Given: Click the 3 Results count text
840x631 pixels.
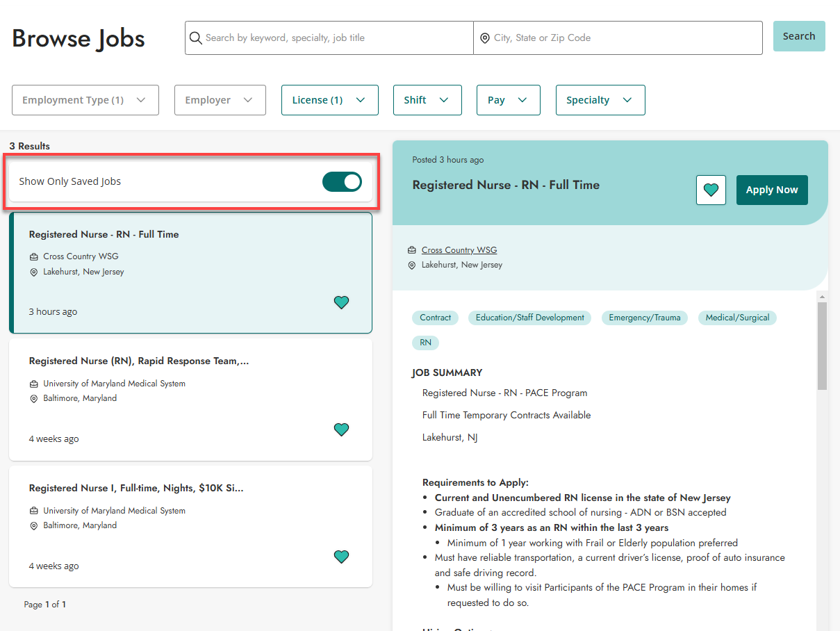Looking at the screenshot, I should tap(30, 146).
